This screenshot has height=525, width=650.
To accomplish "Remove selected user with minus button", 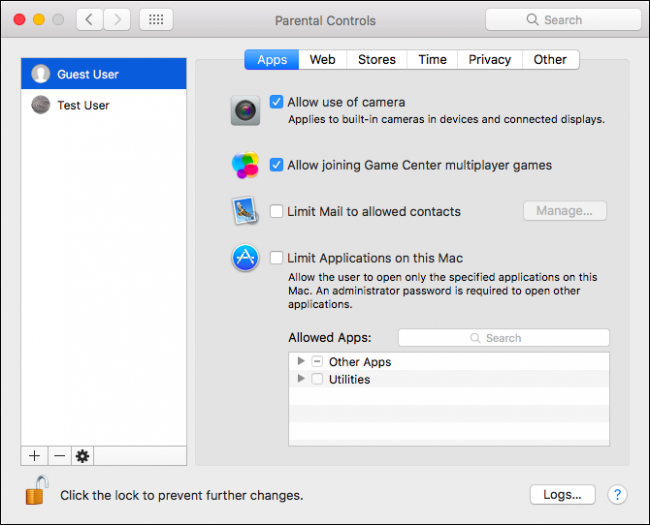I will (60, 456).
